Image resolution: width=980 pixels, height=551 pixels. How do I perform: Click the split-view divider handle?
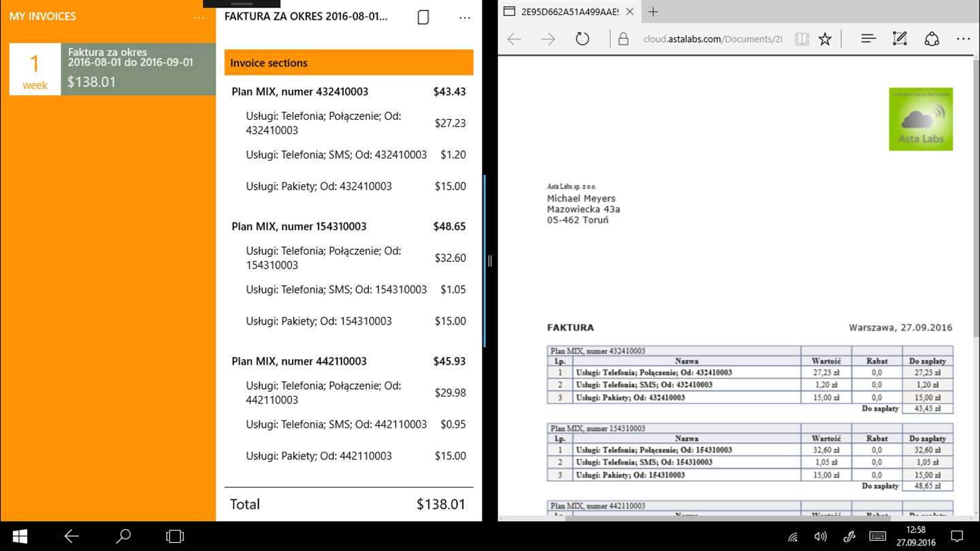(490, 261)
